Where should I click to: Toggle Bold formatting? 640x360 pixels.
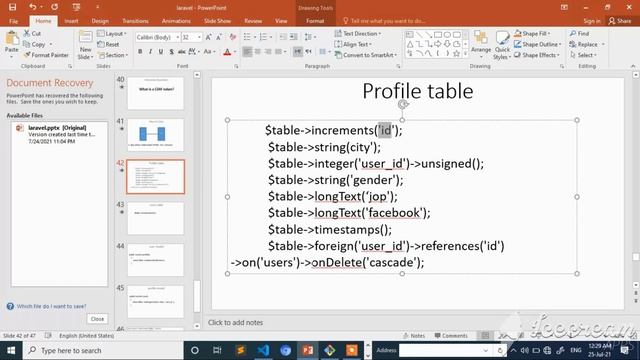140,52
